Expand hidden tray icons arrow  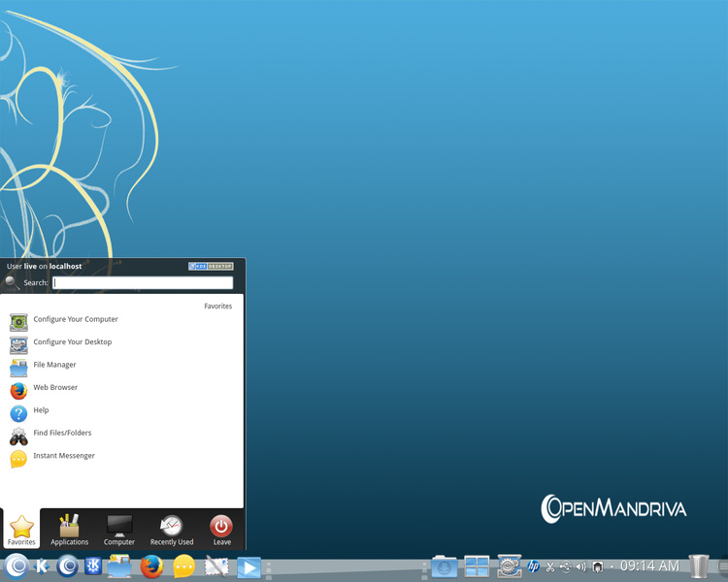[x=612, y=566]
